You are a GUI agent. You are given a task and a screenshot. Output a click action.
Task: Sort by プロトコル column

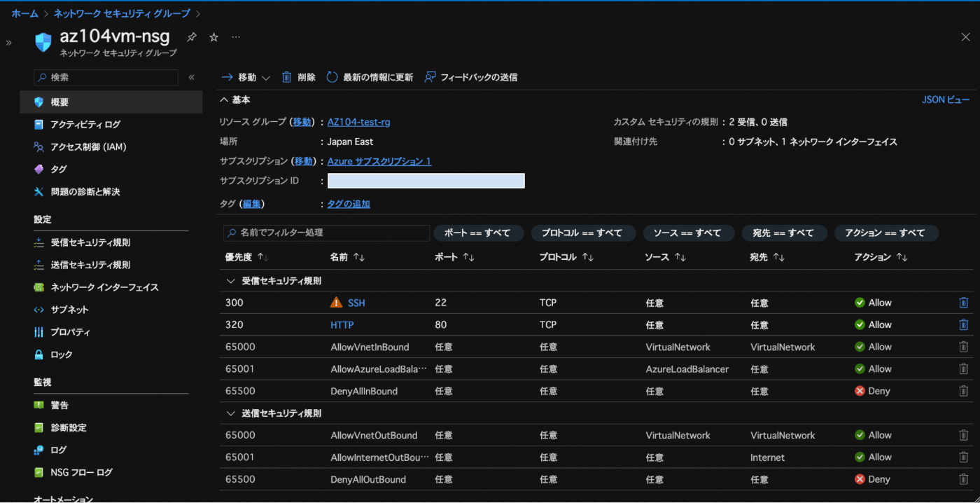click(566, 257)
